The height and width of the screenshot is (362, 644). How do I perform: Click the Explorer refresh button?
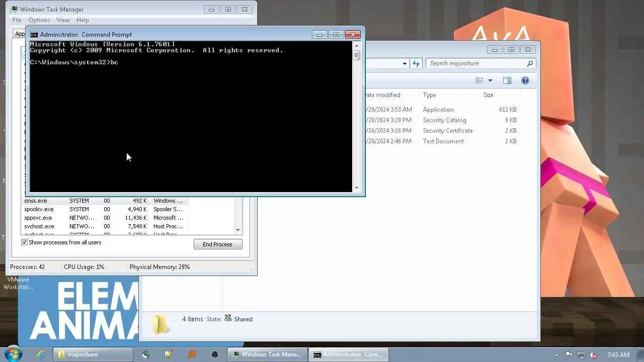[416, 63]
